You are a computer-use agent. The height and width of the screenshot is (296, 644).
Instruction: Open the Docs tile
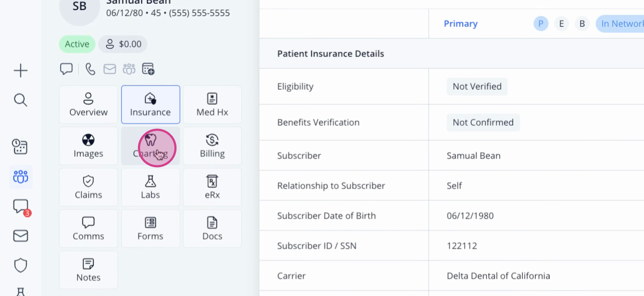point(213,229)
